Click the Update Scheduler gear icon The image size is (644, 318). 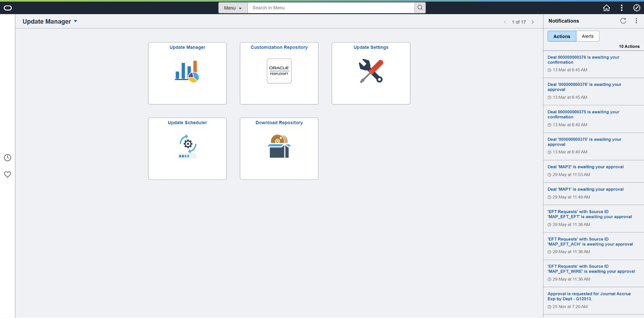pyautogui.click(x=187, y=146)
